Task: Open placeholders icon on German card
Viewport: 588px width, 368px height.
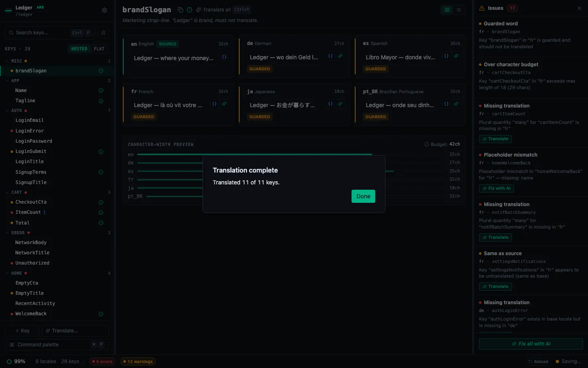Action: (330, 56)
